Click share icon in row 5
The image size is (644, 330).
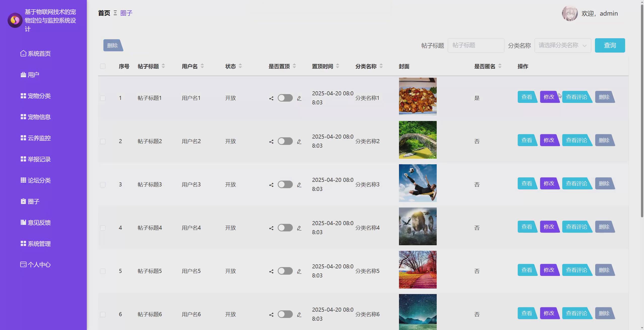(x=271, y=271)
